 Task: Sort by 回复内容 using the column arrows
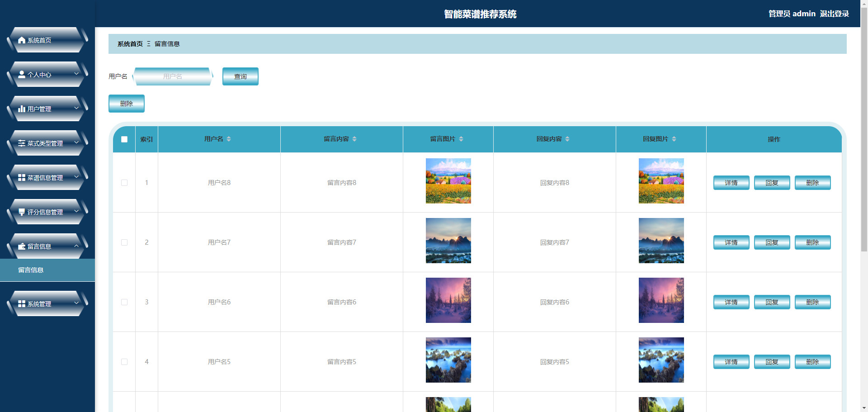567,139
